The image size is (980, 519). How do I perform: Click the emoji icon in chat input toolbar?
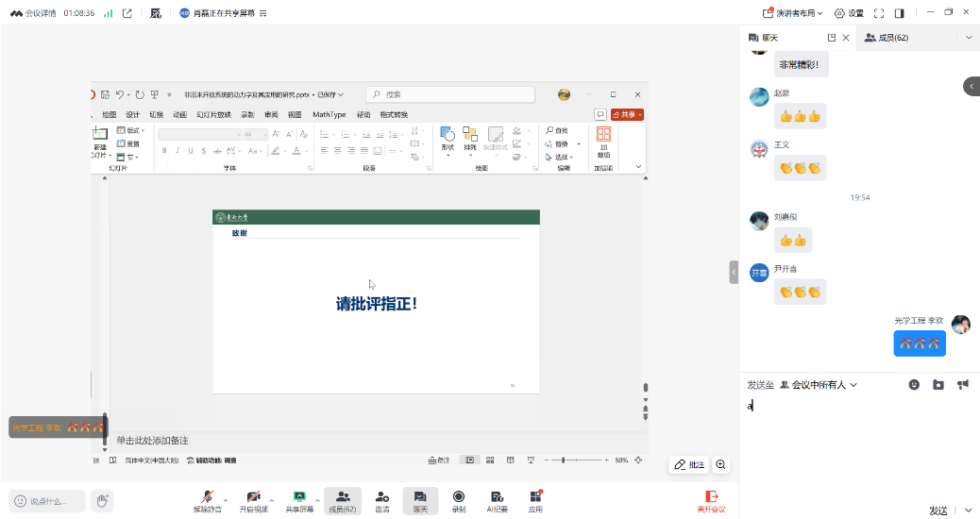(x=914, y=385)
